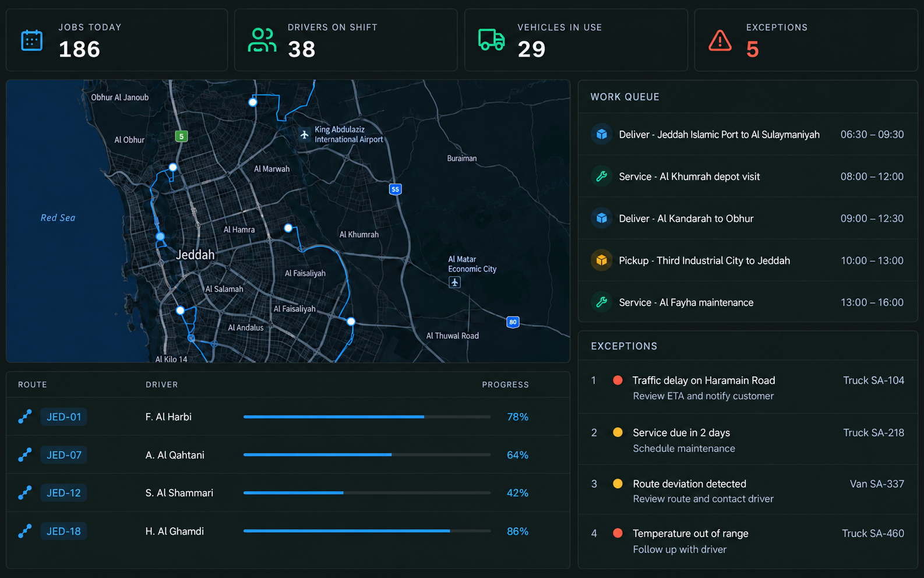Select Truck SA-218 in exceptions list
The height and width of the screenshot is (578, 924).
873,432
